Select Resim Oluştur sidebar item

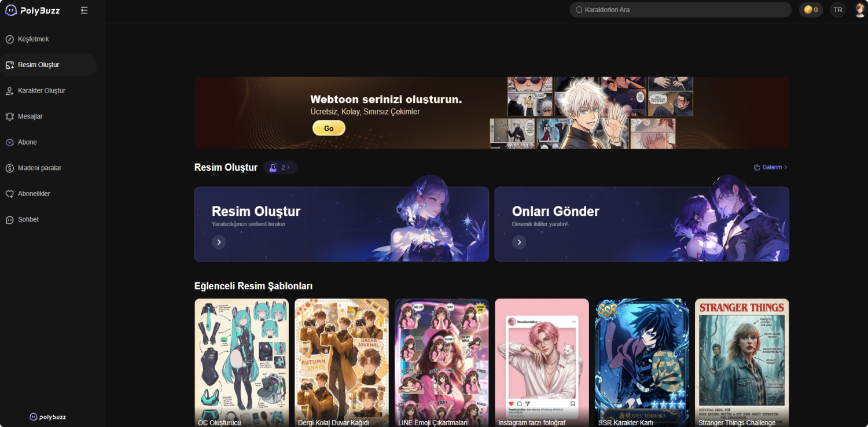pos(48,65)
